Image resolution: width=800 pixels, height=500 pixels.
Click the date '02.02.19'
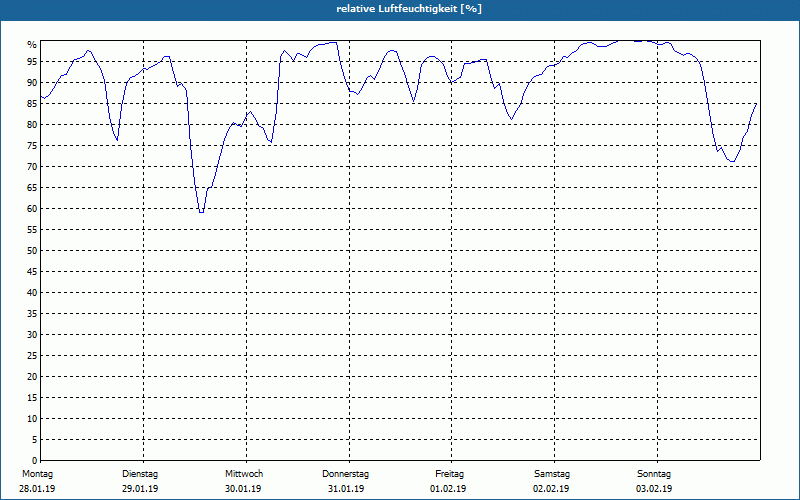(551, 489)
